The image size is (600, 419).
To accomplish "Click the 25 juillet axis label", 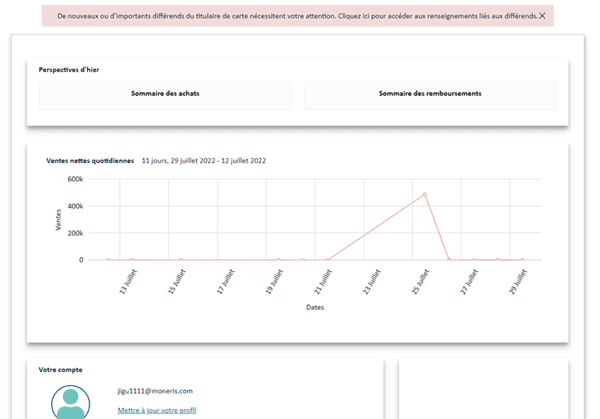I will (420, 282).
